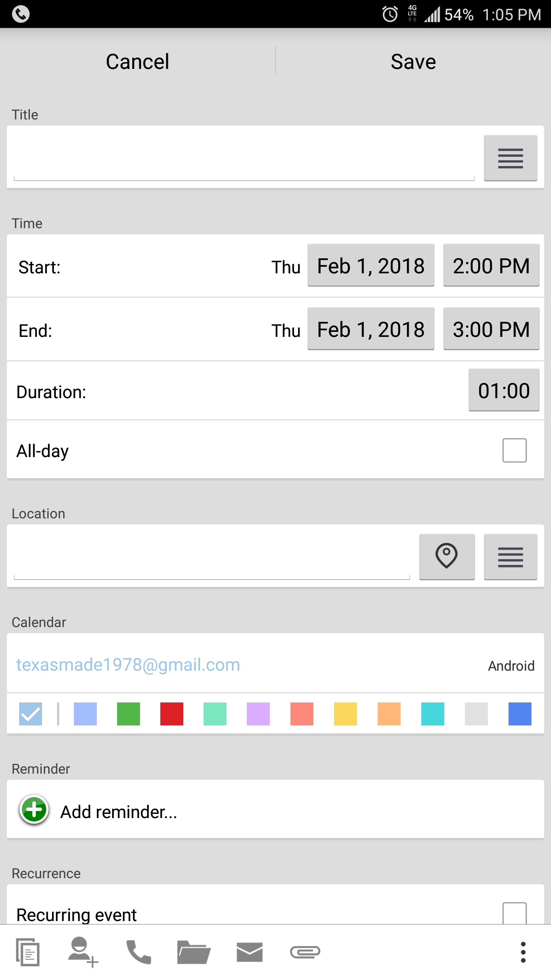The width and height of the screenshot is (551, 980).
Task: Tap the copy/template icon in bottom toolbar
Action: click(28, 952)
